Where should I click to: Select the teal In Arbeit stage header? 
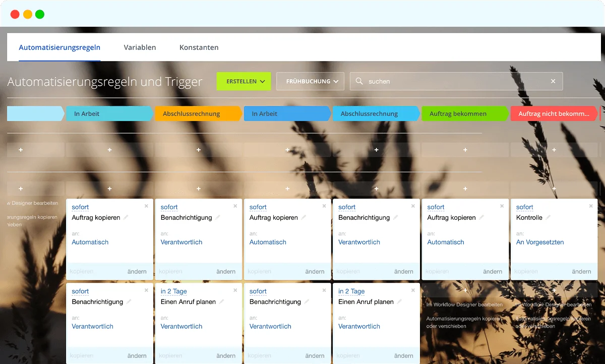click(109, 113)
